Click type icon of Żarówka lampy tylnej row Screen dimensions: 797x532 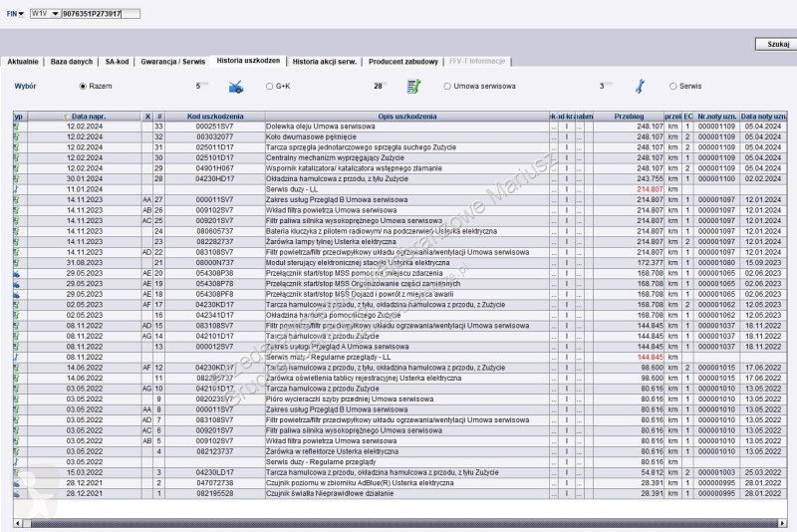point(16,242)
